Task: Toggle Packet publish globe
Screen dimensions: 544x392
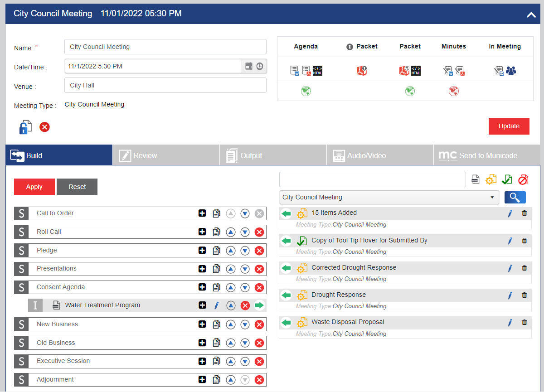Action: (x=410, y=91)
